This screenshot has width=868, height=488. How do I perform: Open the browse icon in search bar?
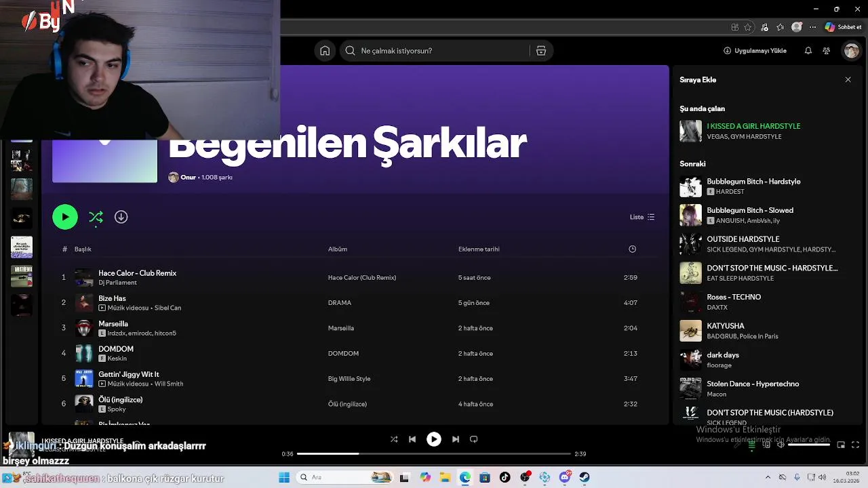coord(541,51)
